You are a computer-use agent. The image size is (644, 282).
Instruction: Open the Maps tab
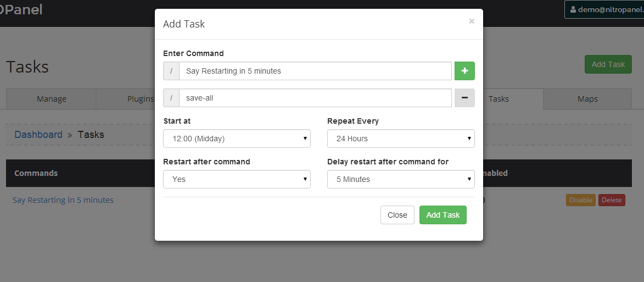587,98
